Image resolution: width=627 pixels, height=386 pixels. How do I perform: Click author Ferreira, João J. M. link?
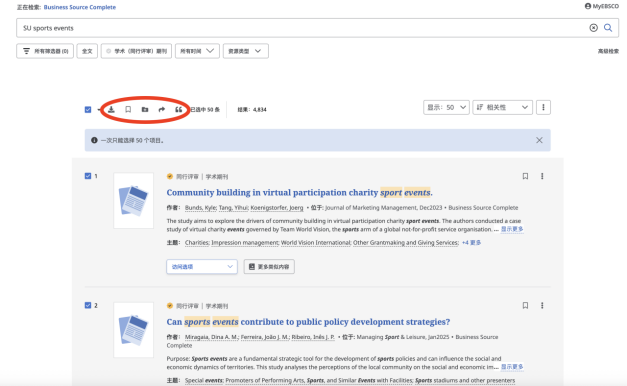point(266,337)
